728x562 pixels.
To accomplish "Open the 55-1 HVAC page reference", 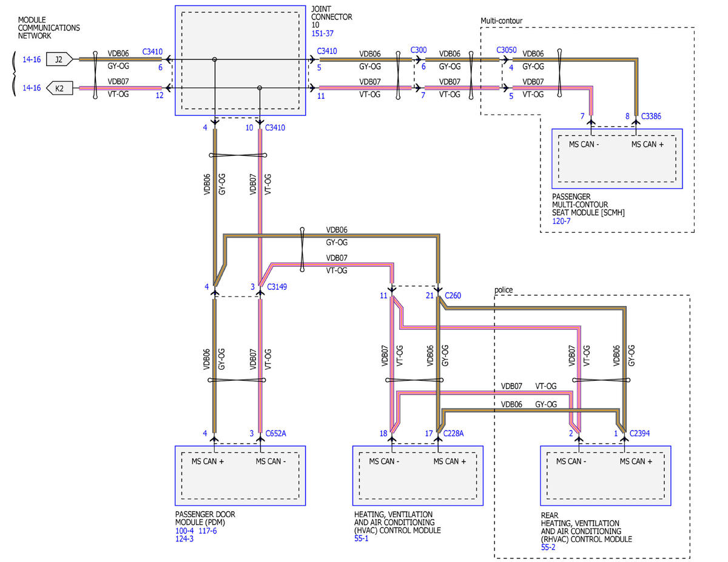I will click(x=362, y=538).
